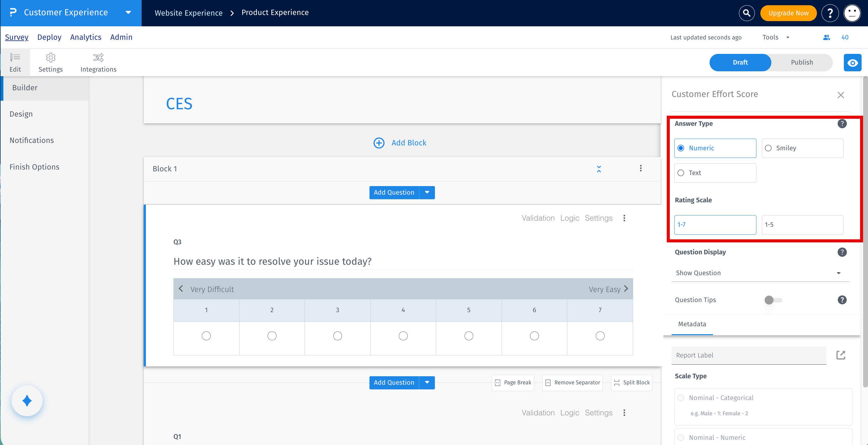Click Split Block button

point(632,383)
